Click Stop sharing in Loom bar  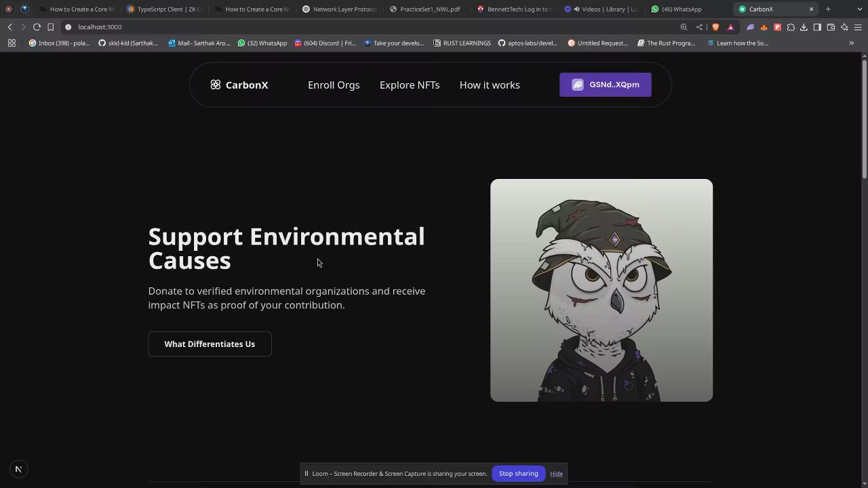tap(518, 473)
